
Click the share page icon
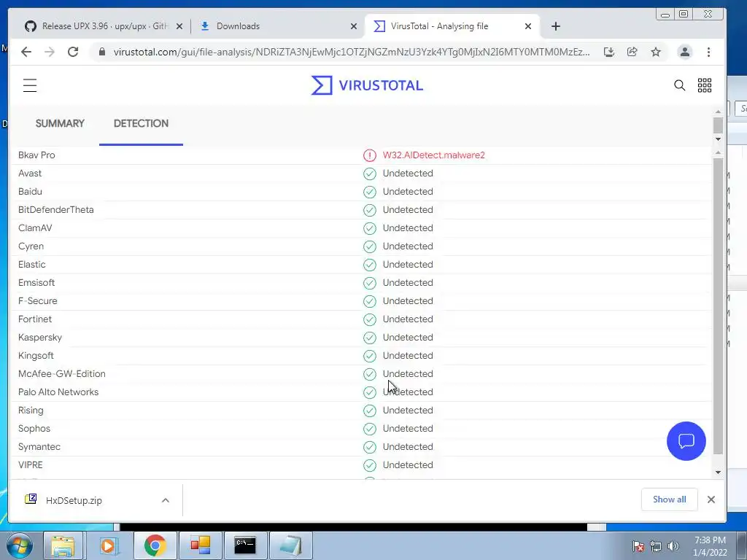[x=632, y=52]
